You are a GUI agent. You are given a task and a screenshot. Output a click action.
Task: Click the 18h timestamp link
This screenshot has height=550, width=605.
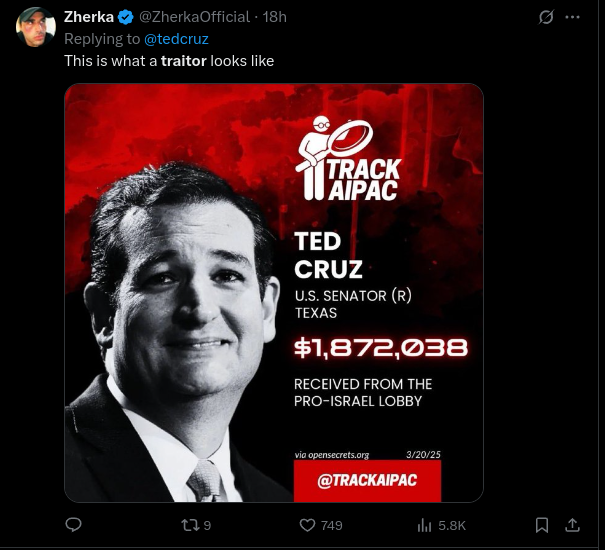click(x=274, y=17)
